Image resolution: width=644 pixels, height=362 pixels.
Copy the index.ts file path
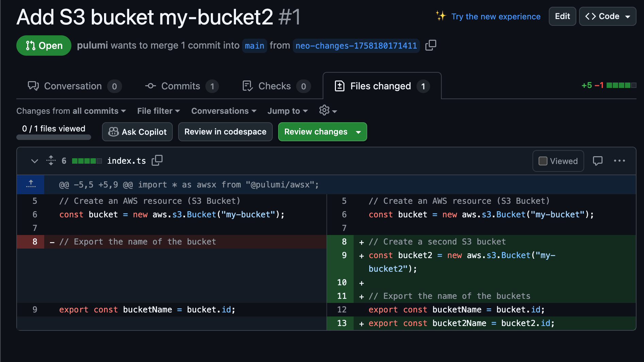coord(157,160)
